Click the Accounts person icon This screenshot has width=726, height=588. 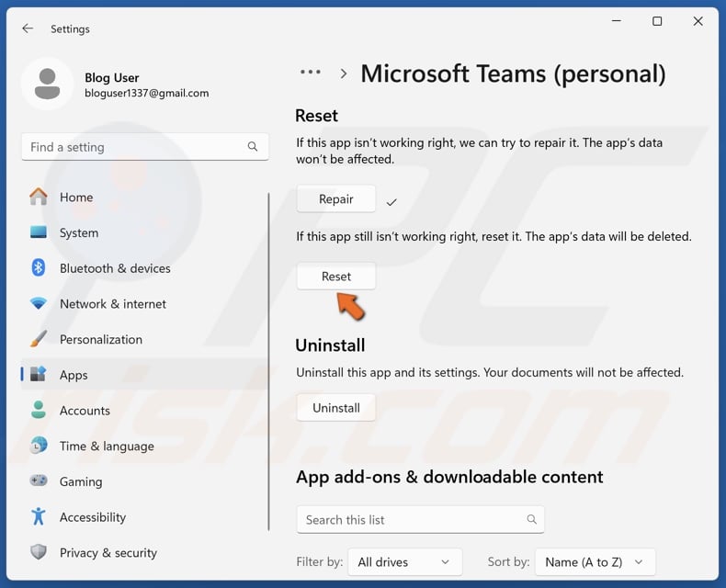click(x=39, y=410)
